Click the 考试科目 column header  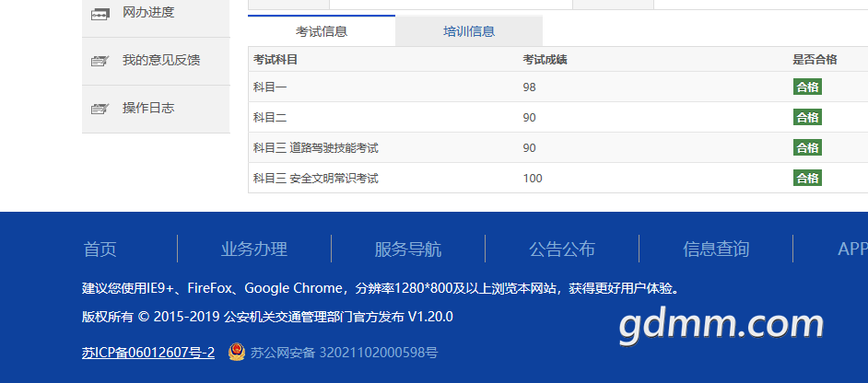(276, 60)
